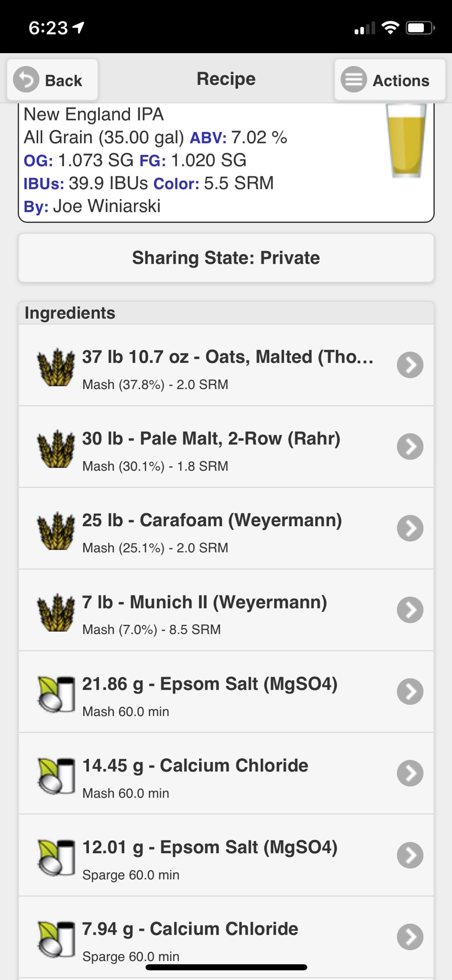Tap the grain icon beside Pale Malt, 2-Row

pyautogui.click(x=56, y=448)
